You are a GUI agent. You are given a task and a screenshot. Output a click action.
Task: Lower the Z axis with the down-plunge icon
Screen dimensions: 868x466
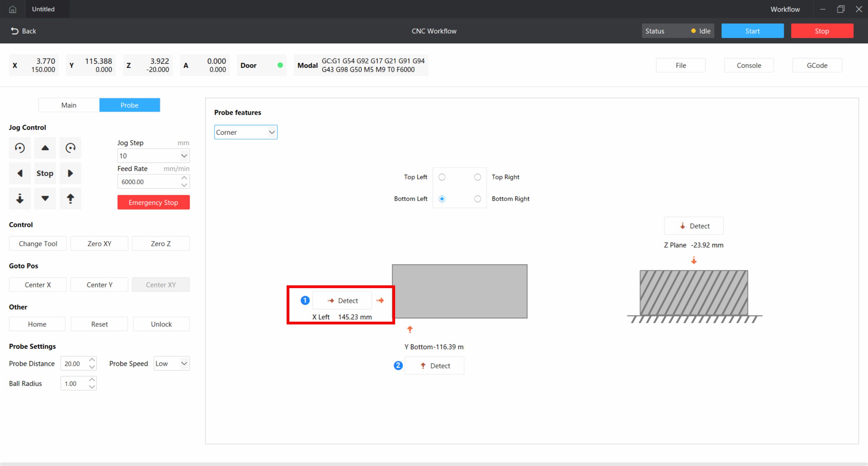19,199
